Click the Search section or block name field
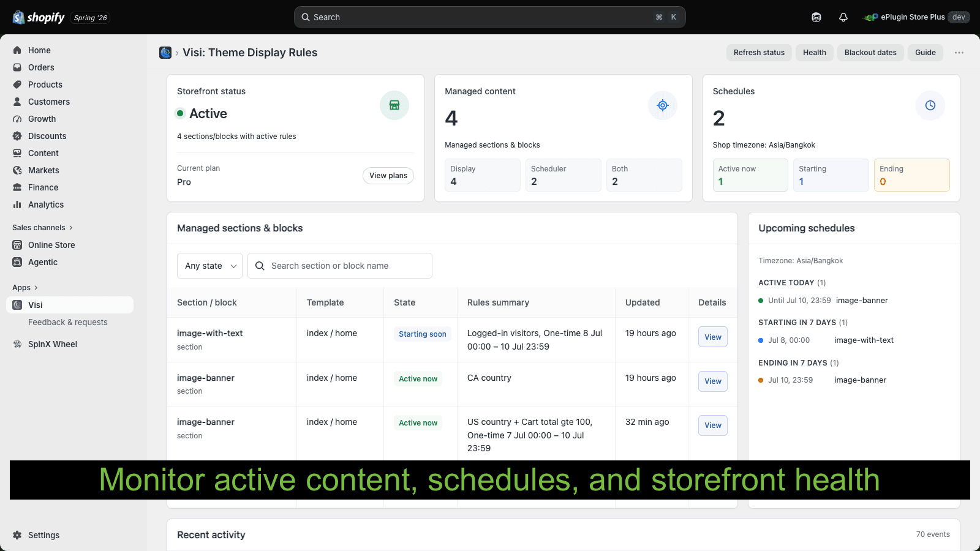This screenshot has width=980, height=551. [x=340, y=266]
